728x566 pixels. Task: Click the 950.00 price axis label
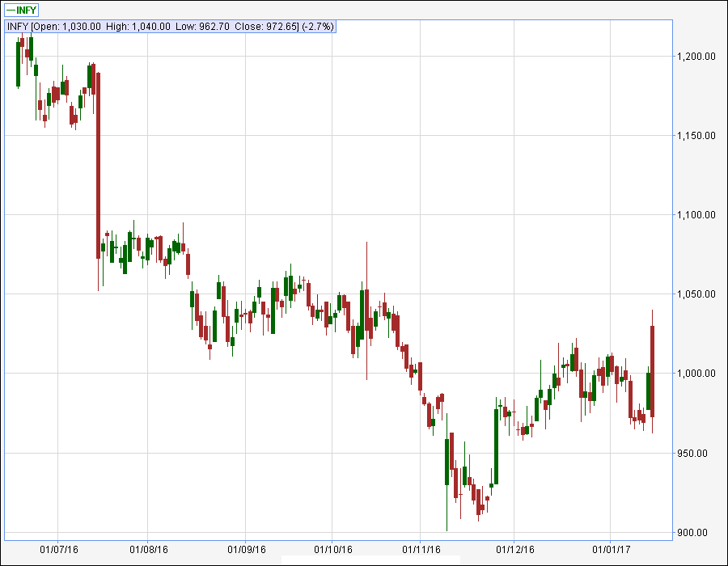click(x=697, y=453)
